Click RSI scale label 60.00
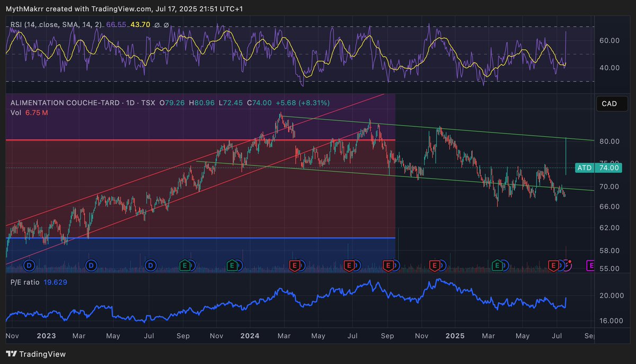The image size is (636, 364). pos(610,40)
